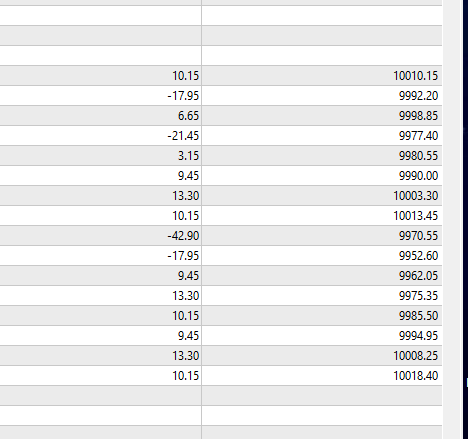Click the cell with 9977.40
The width and height of the screenshot is (468, 439).
click(x=322, y=136)
